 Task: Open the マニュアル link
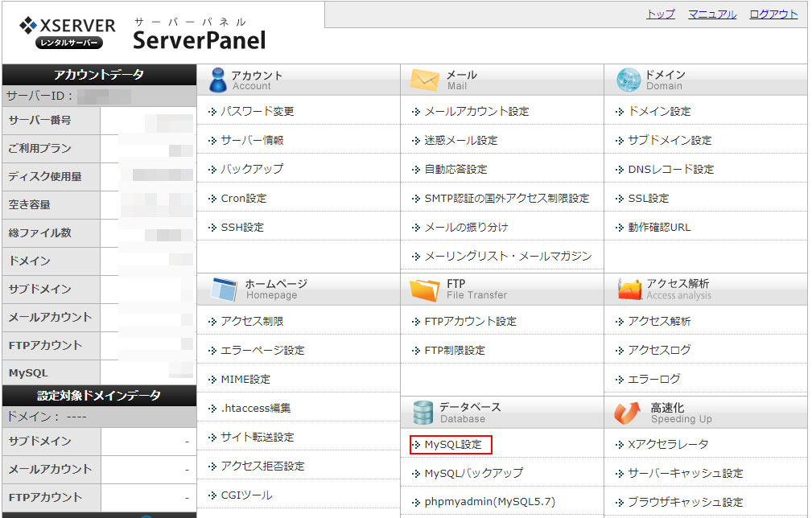tap(712, 14)
